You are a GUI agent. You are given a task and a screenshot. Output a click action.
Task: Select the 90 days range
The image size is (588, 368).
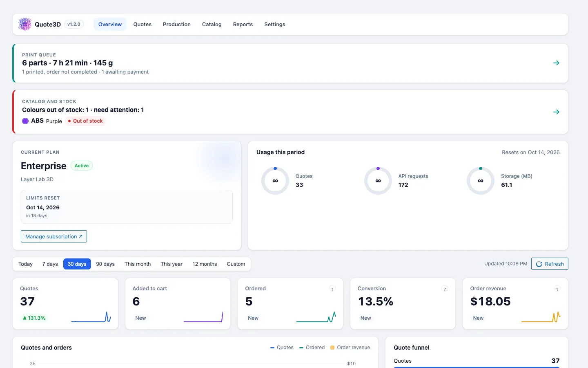[x=105, y=264]
